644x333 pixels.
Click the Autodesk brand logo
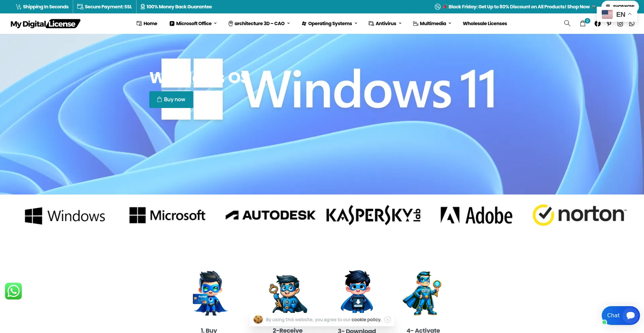coord(270,215)
